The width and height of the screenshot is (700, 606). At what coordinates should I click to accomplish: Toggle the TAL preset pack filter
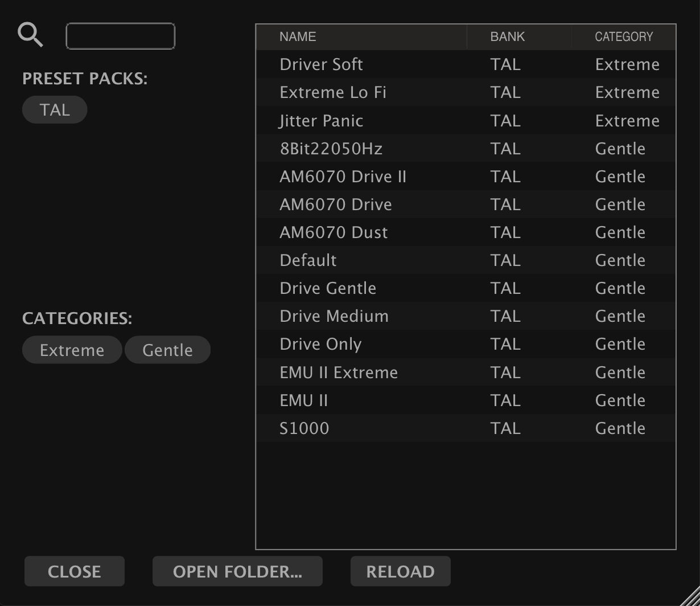pyautogui.click(x=55, y=109)
